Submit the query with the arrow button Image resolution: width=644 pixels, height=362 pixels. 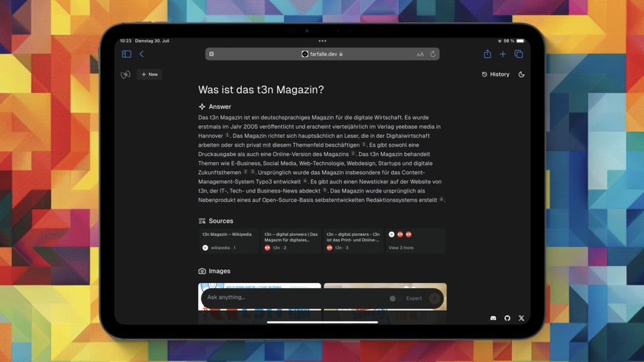(435, 298)
